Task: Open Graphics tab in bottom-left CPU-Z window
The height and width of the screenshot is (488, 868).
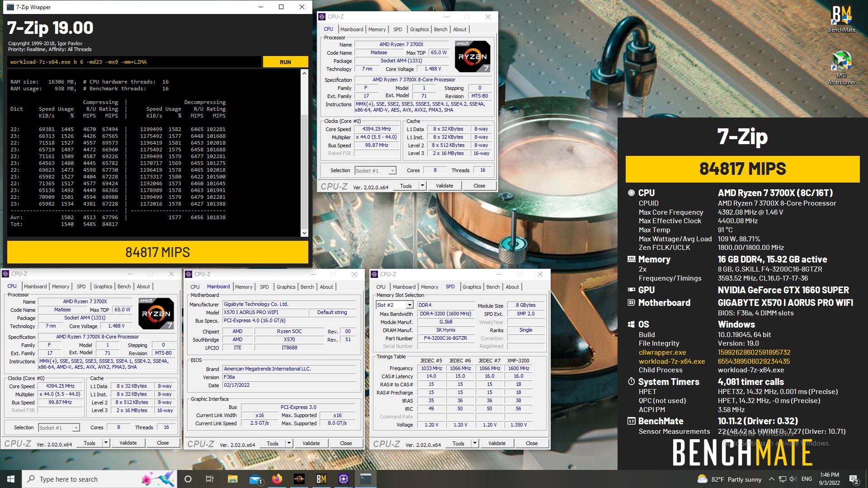Action: coord(103,286)
